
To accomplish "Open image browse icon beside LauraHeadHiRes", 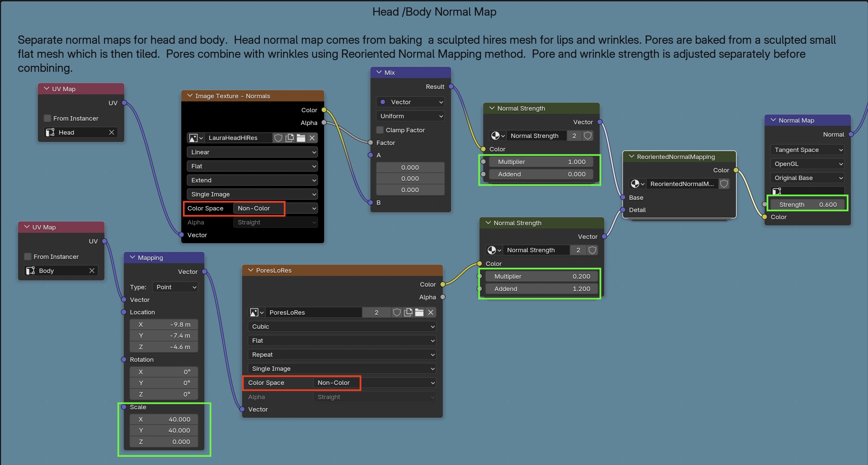I will coord(195,138).
